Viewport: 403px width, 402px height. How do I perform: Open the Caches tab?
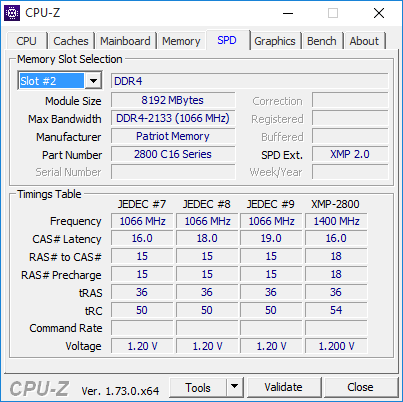71,41
